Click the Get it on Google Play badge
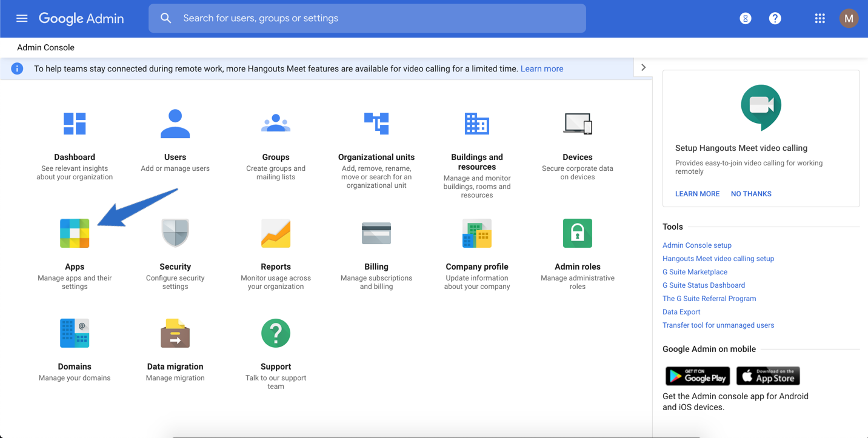The height and width of the screenshot is (438, 868). point(698,376)
